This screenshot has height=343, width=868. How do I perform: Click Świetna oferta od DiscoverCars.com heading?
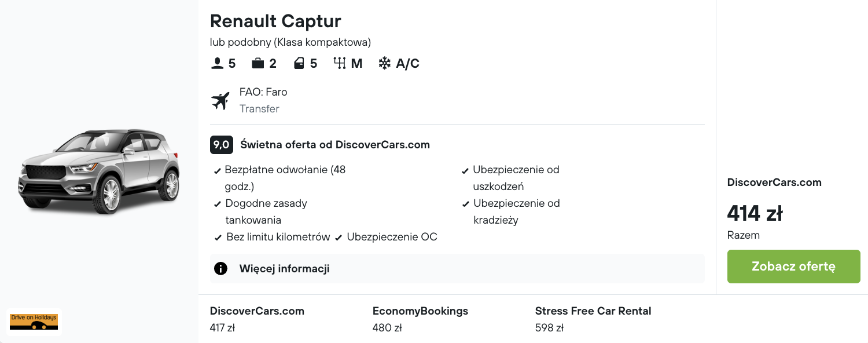point(334,145)
